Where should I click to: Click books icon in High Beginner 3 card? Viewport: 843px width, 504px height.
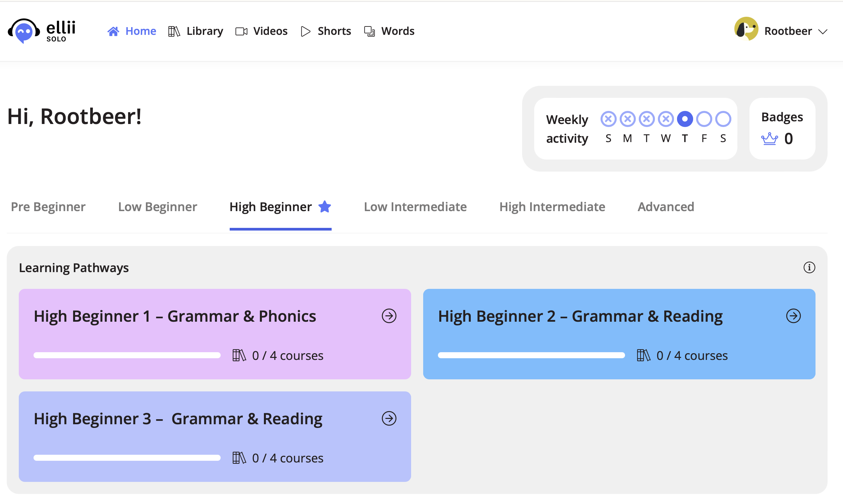[239, 458]
